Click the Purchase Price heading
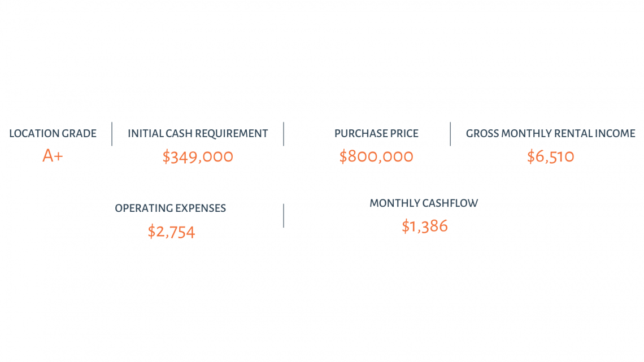Viewport: 644px width, 362px height. [x=376, y=134]
